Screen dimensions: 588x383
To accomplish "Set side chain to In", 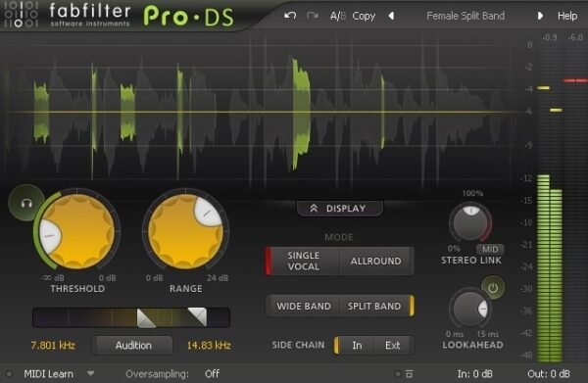I will [x=356, y=345].
